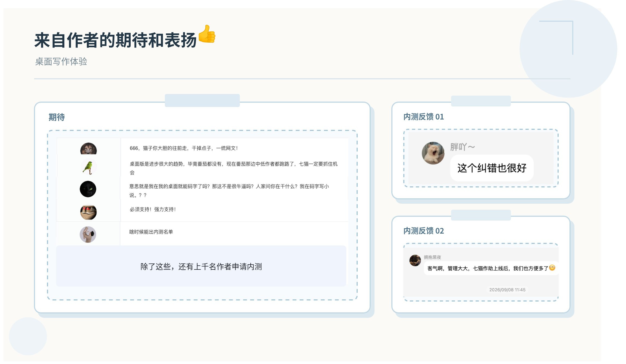Click the subtitle 桌面写作体验
626x364 pixels.
click(x=61, y=61)
